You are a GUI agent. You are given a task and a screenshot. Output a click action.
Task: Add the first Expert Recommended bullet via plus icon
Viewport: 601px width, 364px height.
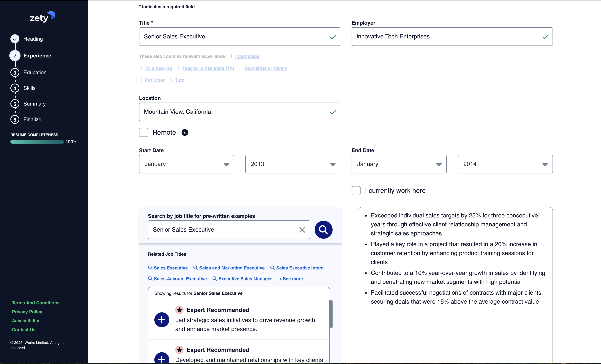[x=161, y=320]
